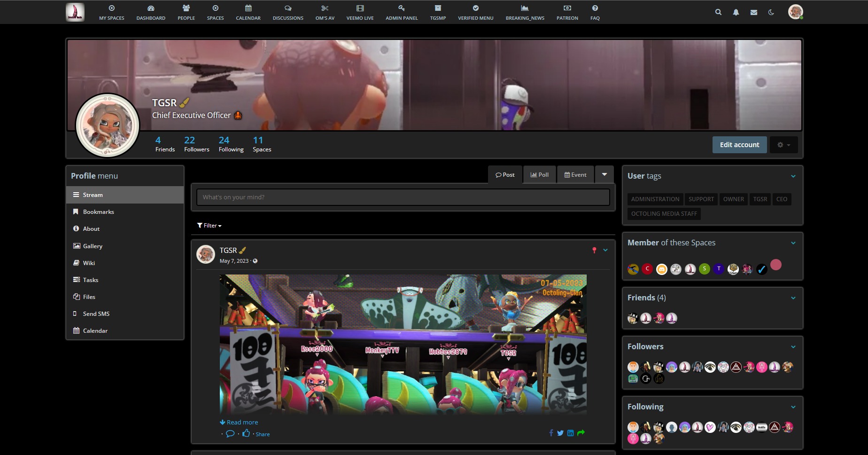The image size is (868, 455).
Task: Collapse the Friends panel
Action: [793, 298]
